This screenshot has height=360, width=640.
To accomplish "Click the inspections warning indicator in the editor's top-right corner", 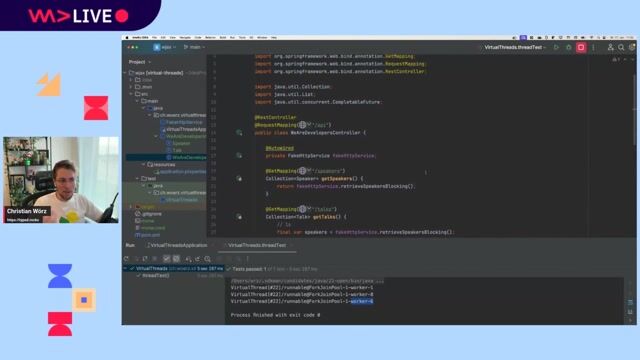I will (615, 60).
